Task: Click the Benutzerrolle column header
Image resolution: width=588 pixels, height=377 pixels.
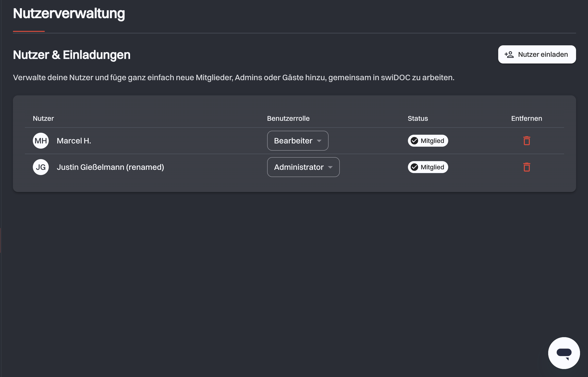Action: (288, 118)
